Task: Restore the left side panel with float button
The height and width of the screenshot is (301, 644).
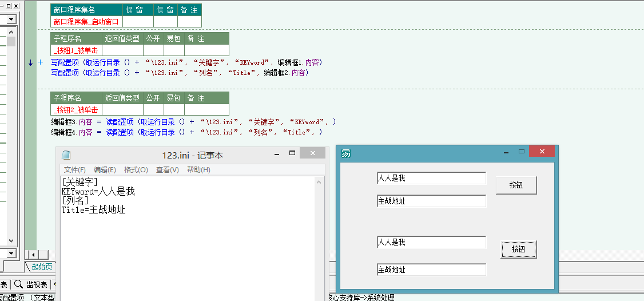Action: (8, 6)
